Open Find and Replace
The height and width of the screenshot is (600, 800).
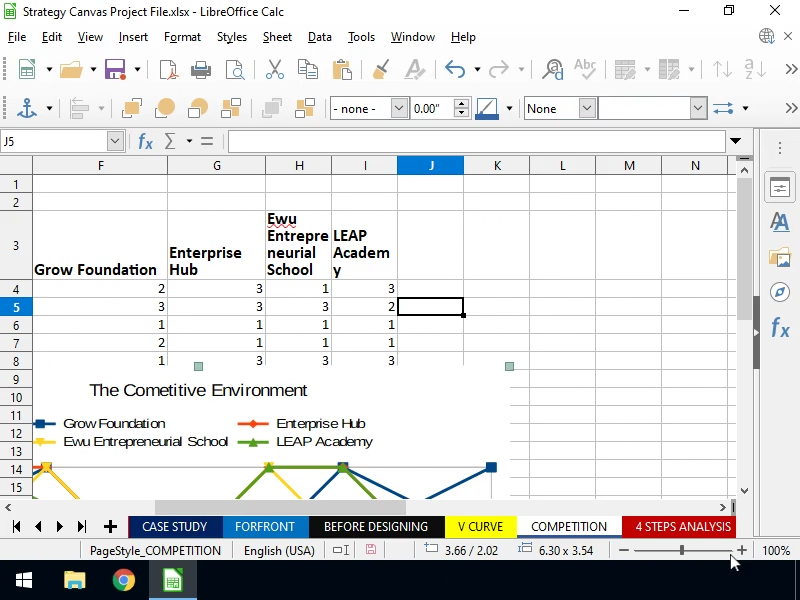pyautogui.click(x=553, y=69)
